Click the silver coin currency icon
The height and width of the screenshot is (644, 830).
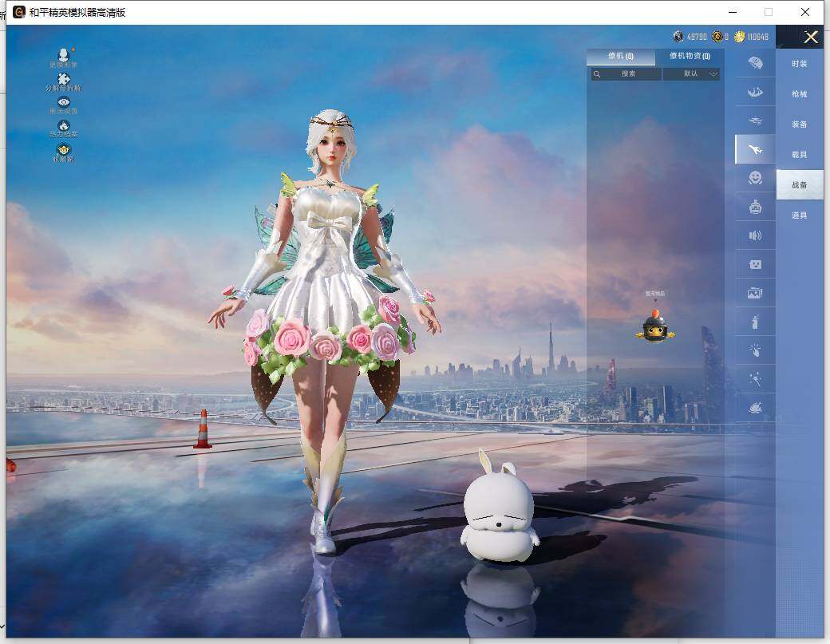coord(678,37)
